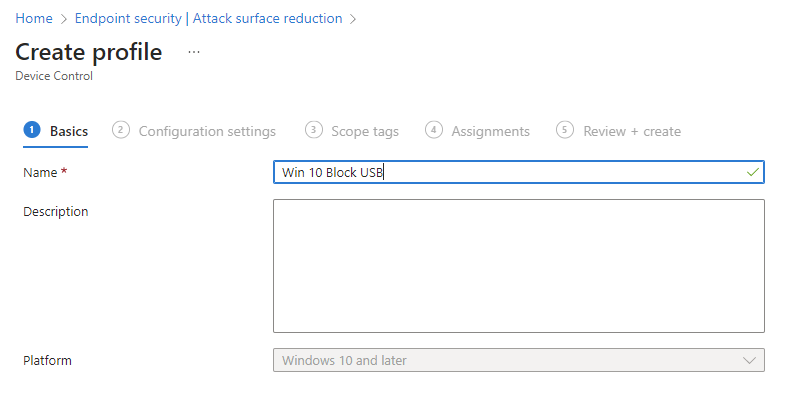Switch to the Basics tab
The height and width of the screenshot is (403, 810).
(69, 131)
